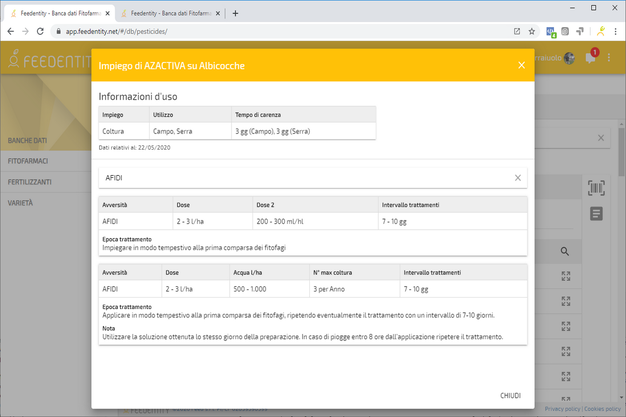Select BANCHE DATI in the sidebar
Viewport: 626px width, 417px height.
click(x=28, y=140)
